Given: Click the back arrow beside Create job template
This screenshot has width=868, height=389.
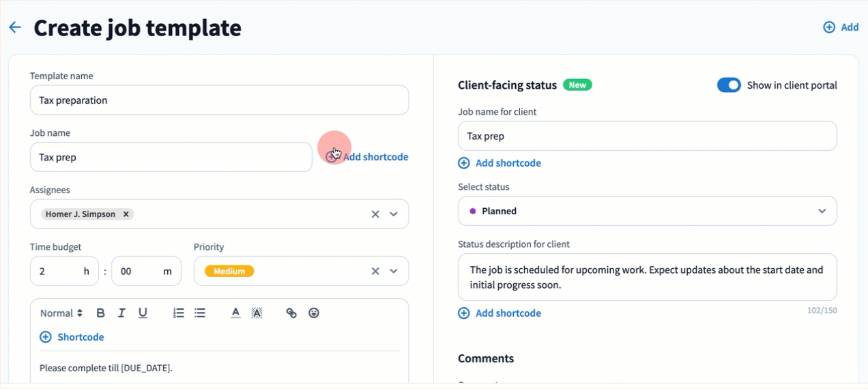Looking at the screenshot, I should click(15, 27).
